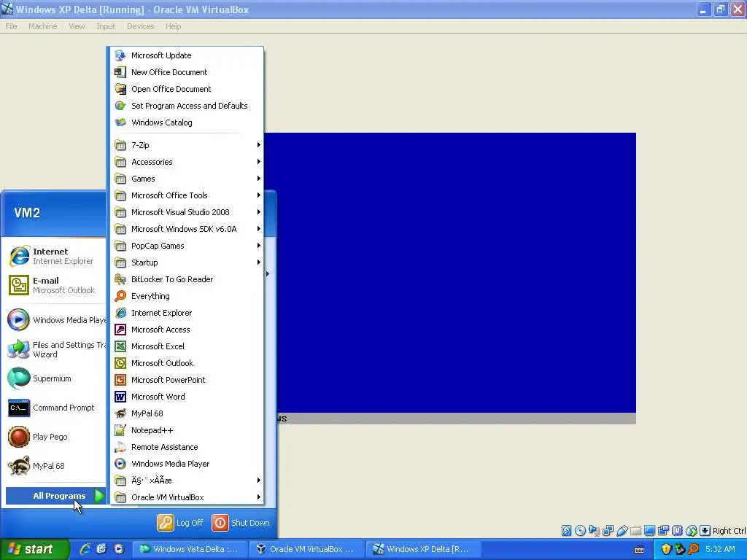Click the security shield tray icon

tap(666, 549)
